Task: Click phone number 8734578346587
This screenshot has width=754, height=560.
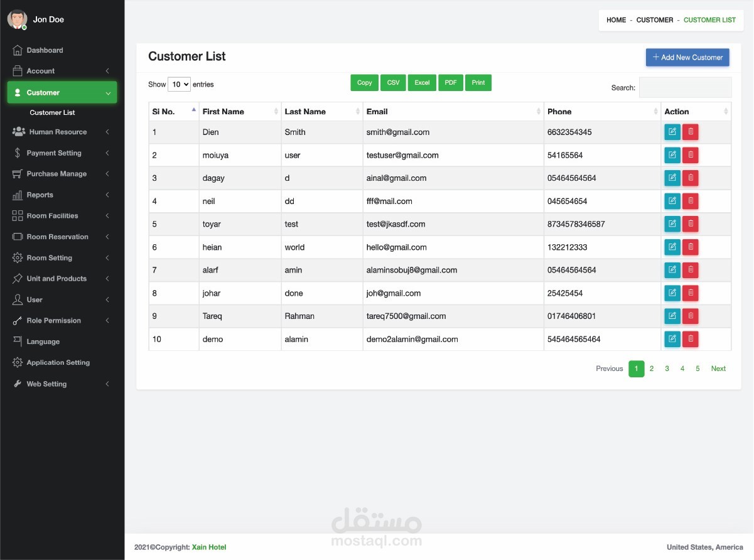Action: click(576, 224)
